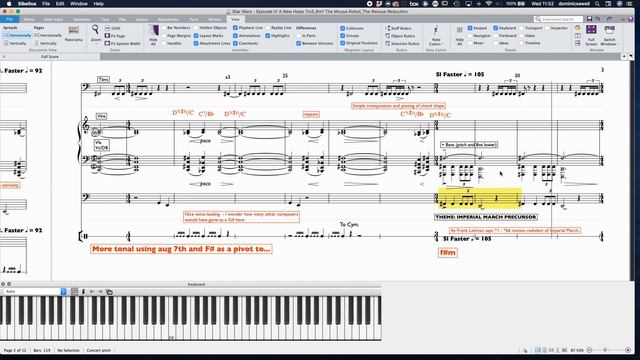Uncheck the Comments checkbox
Viewport: 640px width, 360px height.
235,43
